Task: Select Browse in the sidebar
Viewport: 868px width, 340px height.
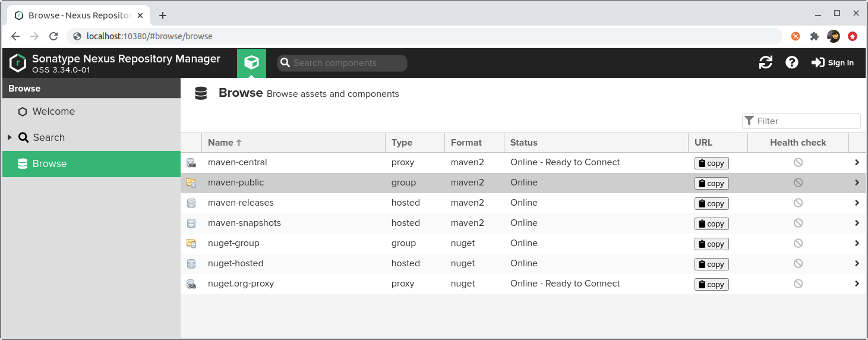Action: [91, 163]
